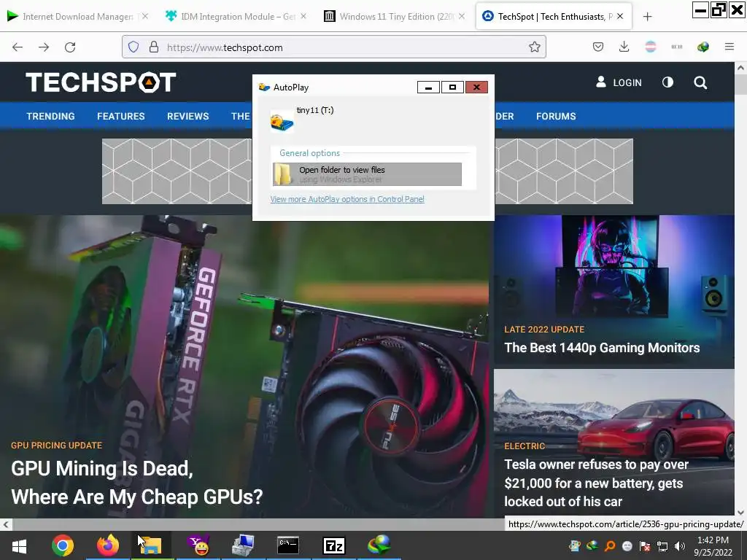Screen dimensions: 747x560
Task: Maximize the AutoPlay dialog
Action: (452, 87)
